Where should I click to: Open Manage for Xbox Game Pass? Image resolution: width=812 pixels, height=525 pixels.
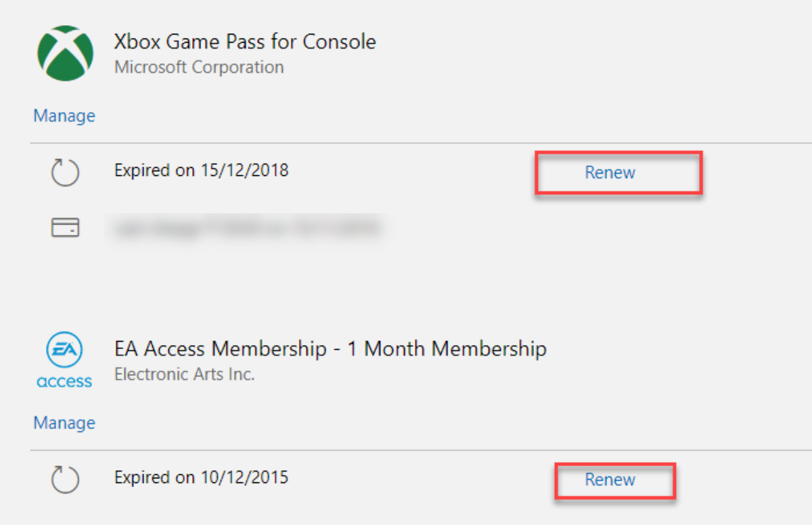64,116
